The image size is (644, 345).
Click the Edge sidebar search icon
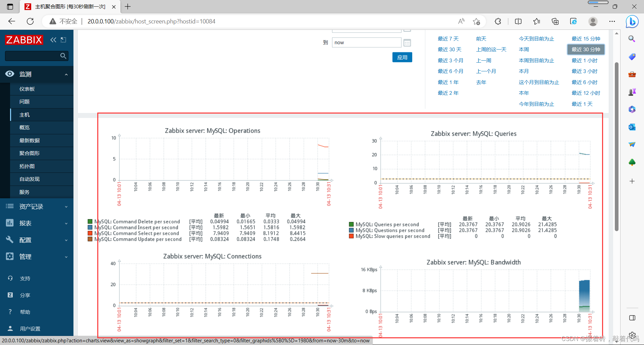pos(632,39)
